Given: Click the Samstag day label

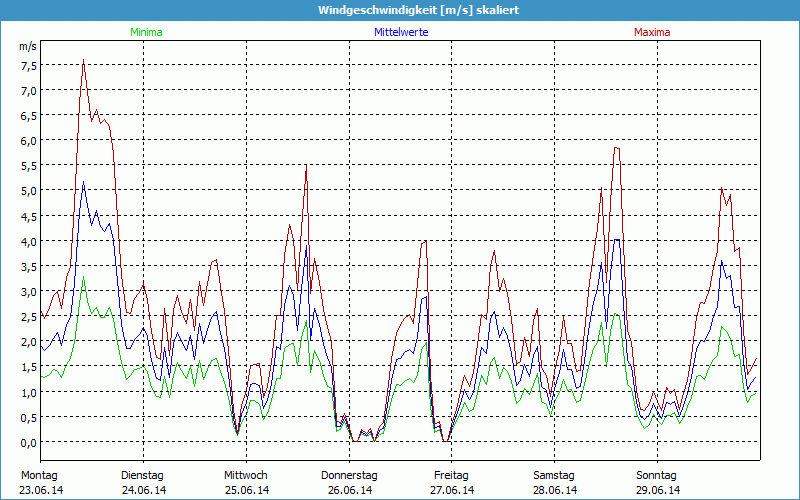Looking at the screenshot, I should [x=554, y=476].
